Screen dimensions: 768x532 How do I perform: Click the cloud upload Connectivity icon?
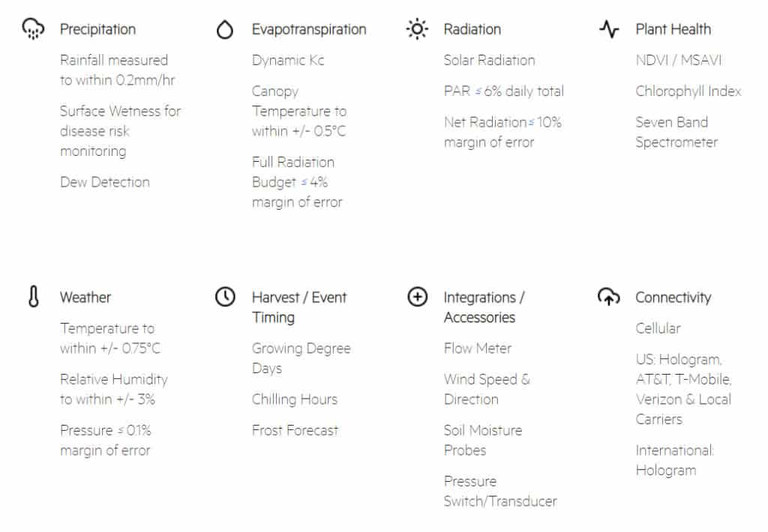[x=609, y=297]
